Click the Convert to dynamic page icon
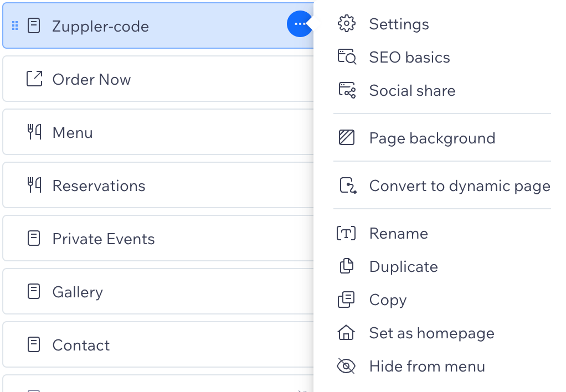 (x=348, y=185)
